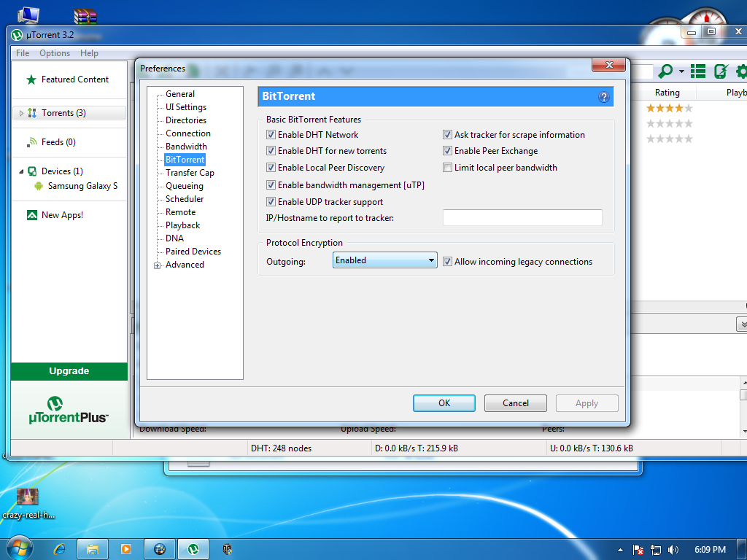Expand the Advanced tree node
Viewport: 747px width, 560px height.
point(158,265)
